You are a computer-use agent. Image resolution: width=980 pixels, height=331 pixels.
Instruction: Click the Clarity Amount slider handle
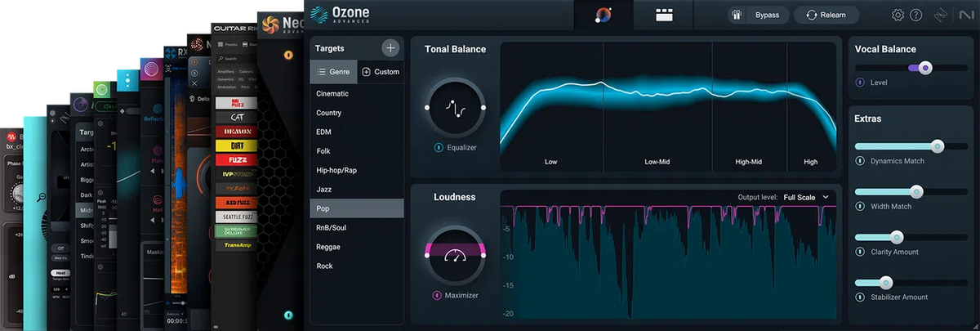click(897, 237)
